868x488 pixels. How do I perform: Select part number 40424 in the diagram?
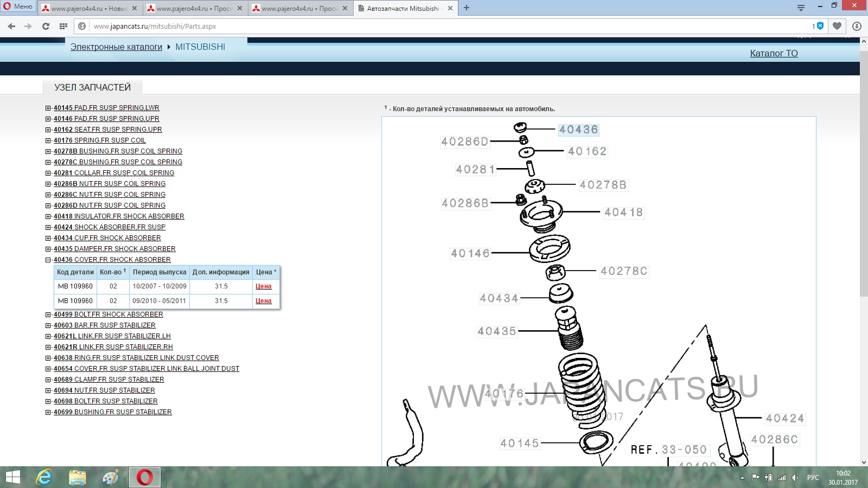784,419
